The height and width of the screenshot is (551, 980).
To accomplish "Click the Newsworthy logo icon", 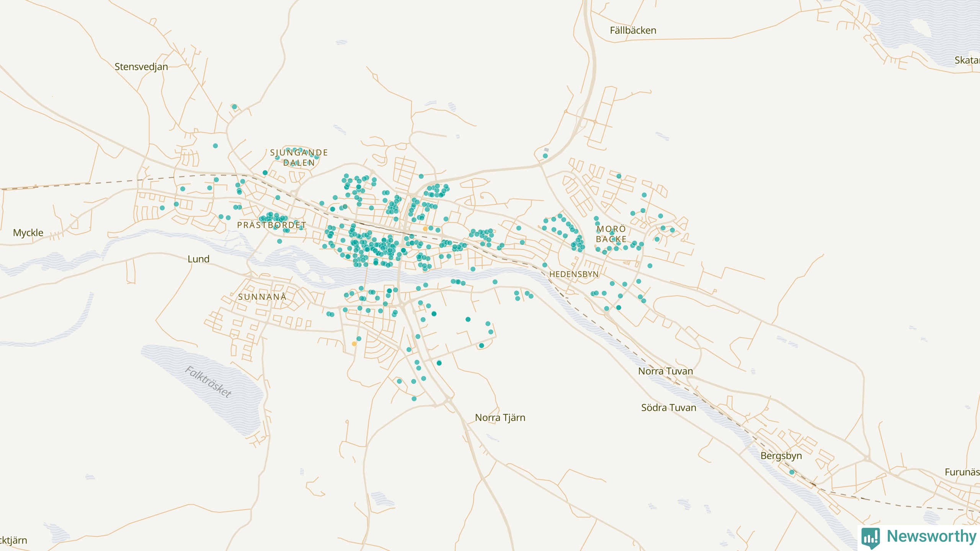I will click(x=871, y=538).
